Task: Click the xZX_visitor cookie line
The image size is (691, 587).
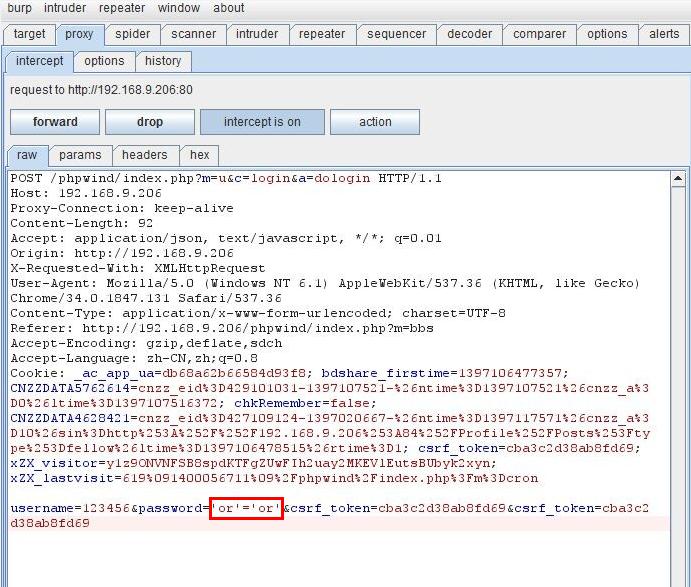Action: (x=253, y=463)
